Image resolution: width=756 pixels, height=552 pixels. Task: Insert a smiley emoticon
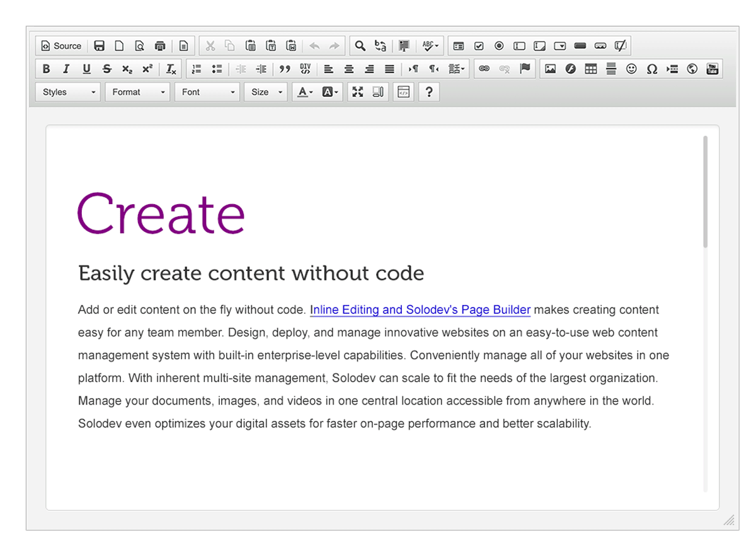pyautogui.click(x=631, y=69)
